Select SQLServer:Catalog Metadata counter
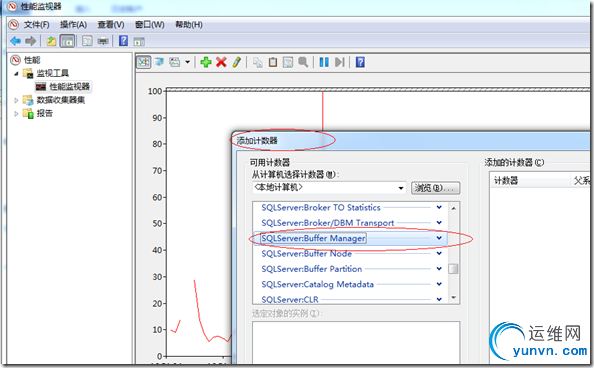The height and width of the screenshot is (368, 594). (x=317, y=284)
